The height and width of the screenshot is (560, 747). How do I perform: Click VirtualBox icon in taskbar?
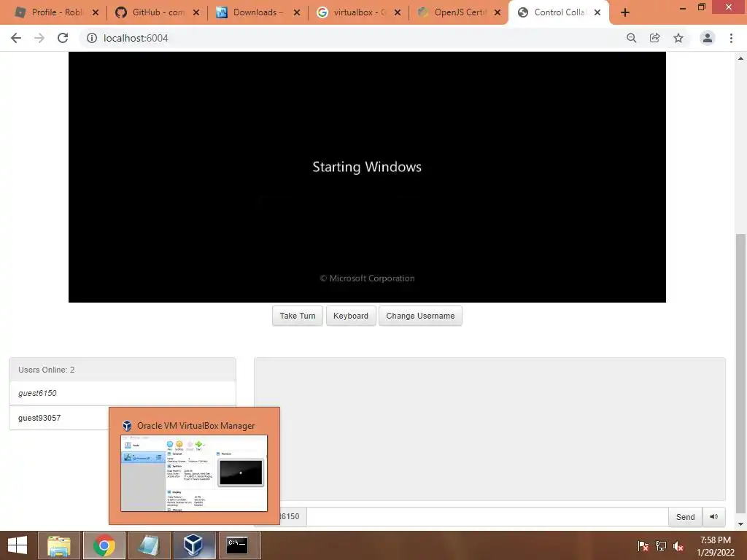pos(194,545)
